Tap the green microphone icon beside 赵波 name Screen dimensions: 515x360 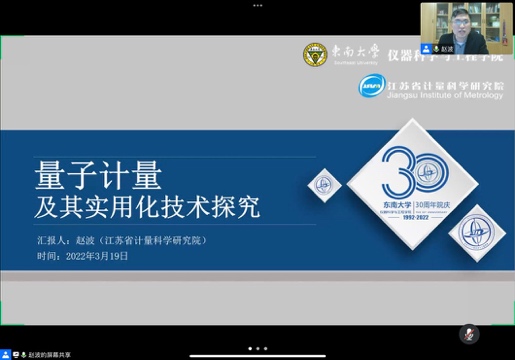pos(436,49)
